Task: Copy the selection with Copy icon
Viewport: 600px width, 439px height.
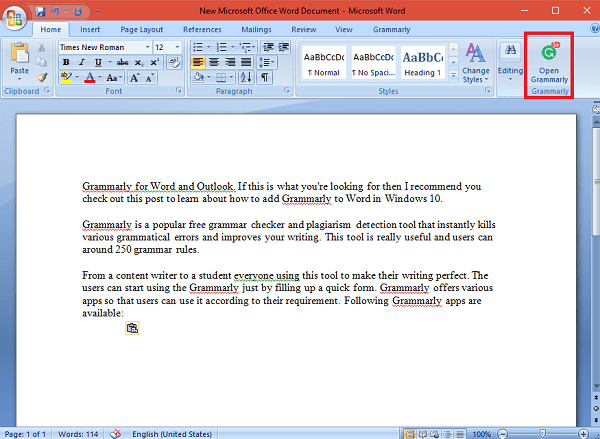Action: pyautogui.click(x=42, y=62)
